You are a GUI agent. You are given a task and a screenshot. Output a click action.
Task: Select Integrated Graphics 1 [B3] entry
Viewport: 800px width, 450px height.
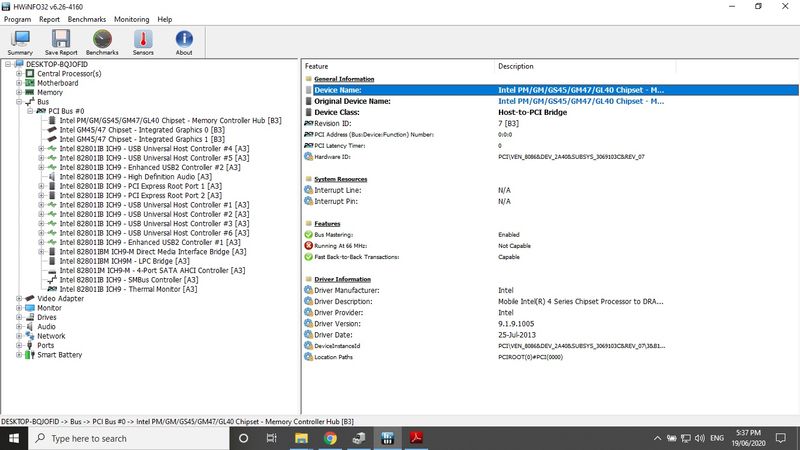pyautogui.click(x=142, y=139)
